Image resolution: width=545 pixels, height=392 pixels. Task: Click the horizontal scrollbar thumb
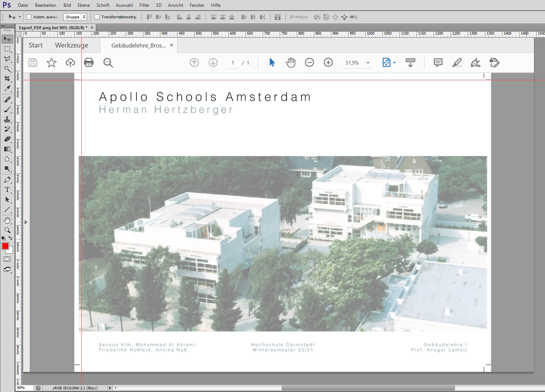pos(368,388)
